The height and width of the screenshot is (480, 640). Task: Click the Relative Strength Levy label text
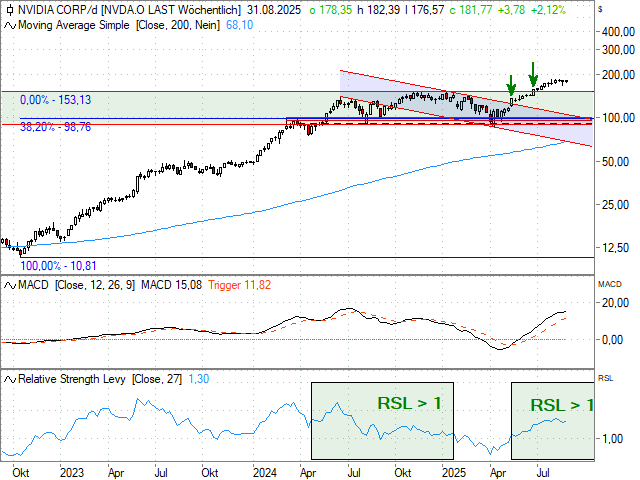(72, 379)
